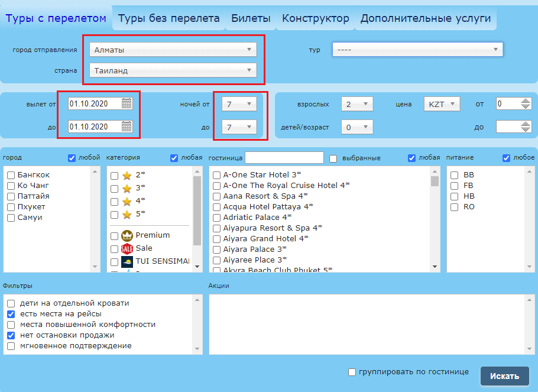Expand the departure city dropdown (Алматы)
This screenshot has width=538, height=392.
[x=173, y=50]
